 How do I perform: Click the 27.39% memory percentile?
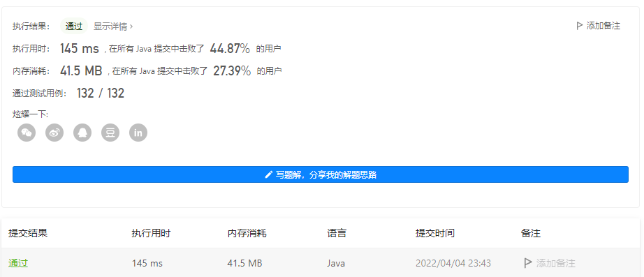pos(232,70)
